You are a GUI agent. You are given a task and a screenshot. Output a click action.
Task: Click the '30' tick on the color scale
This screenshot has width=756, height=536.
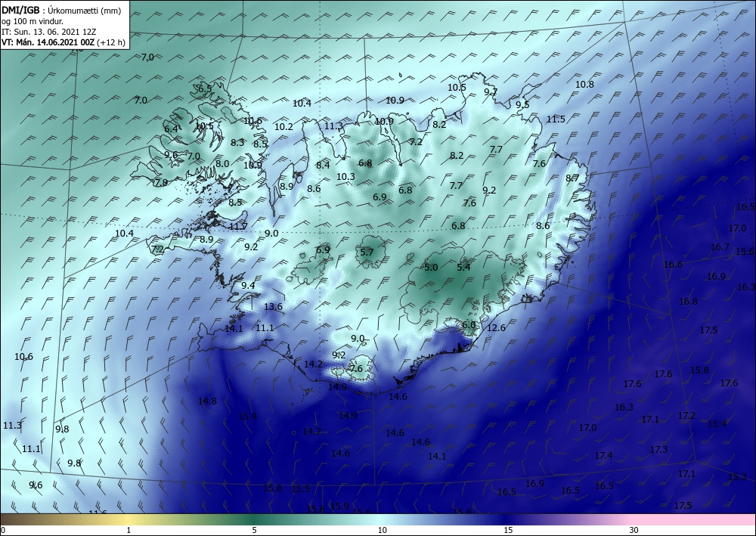(634, 530)
